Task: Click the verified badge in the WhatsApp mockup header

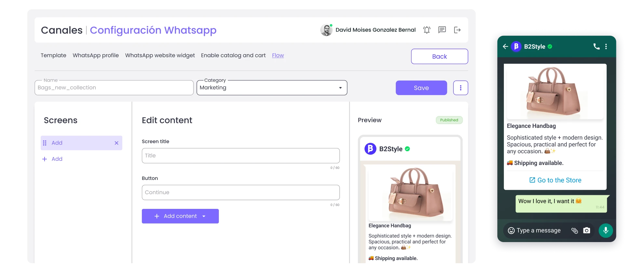Action: [550, 47]
